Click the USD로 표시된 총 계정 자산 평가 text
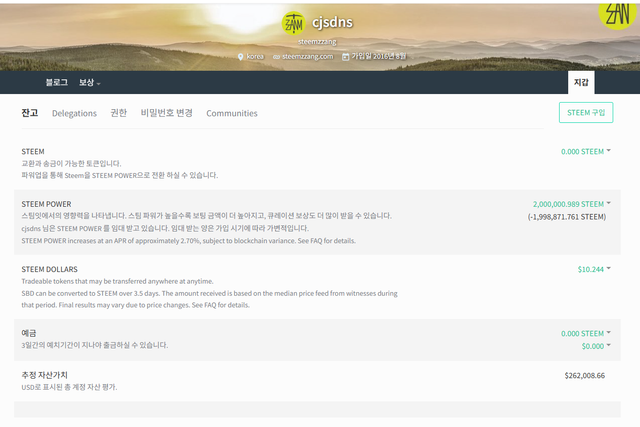 point(69,387)
